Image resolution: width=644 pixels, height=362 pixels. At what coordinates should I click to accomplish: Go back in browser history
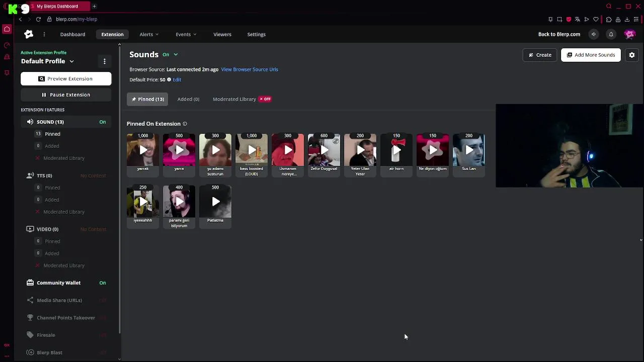(20, 19)
